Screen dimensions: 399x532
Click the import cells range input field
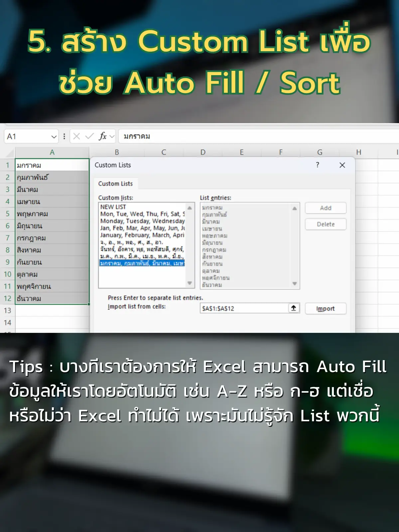(x=244, y=309)
